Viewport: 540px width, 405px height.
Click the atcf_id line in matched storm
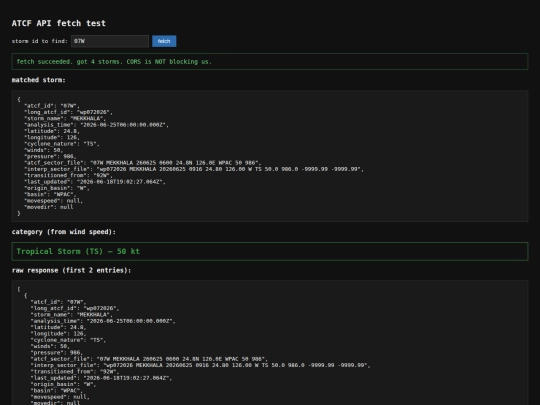(52, 106)
